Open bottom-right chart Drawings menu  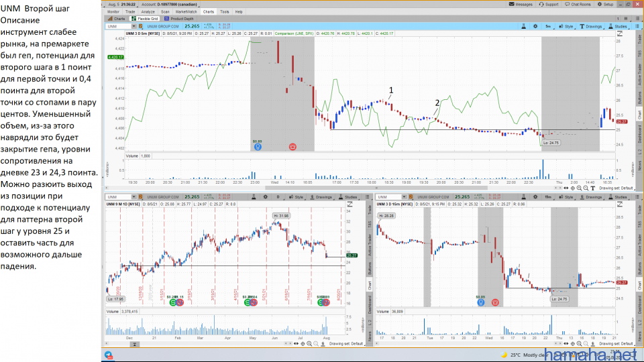tap(590, 197)
